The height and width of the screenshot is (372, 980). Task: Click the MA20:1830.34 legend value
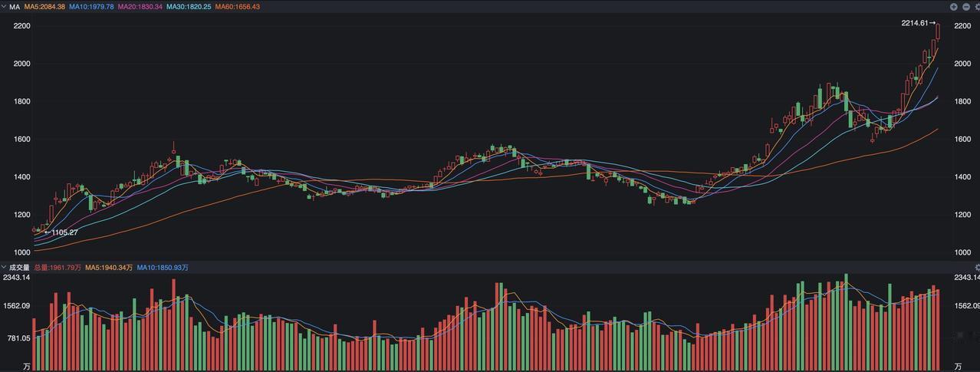pos(140,7)
